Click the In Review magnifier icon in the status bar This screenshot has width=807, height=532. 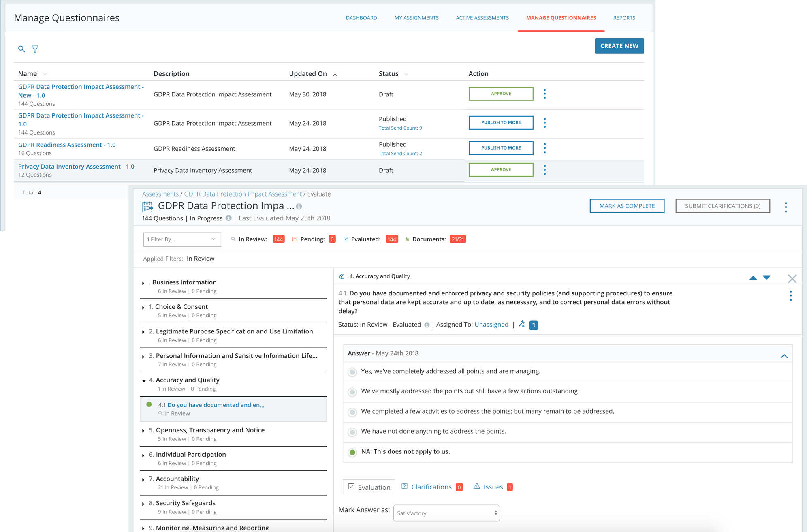tap(233, 239)
